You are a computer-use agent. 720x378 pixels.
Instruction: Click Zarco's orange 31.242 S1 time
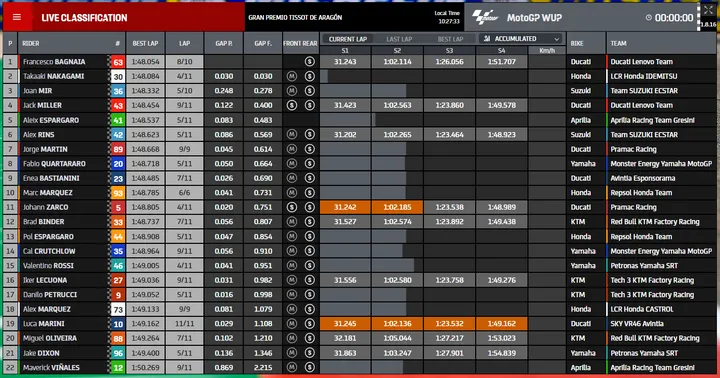[x=345, y=207]
